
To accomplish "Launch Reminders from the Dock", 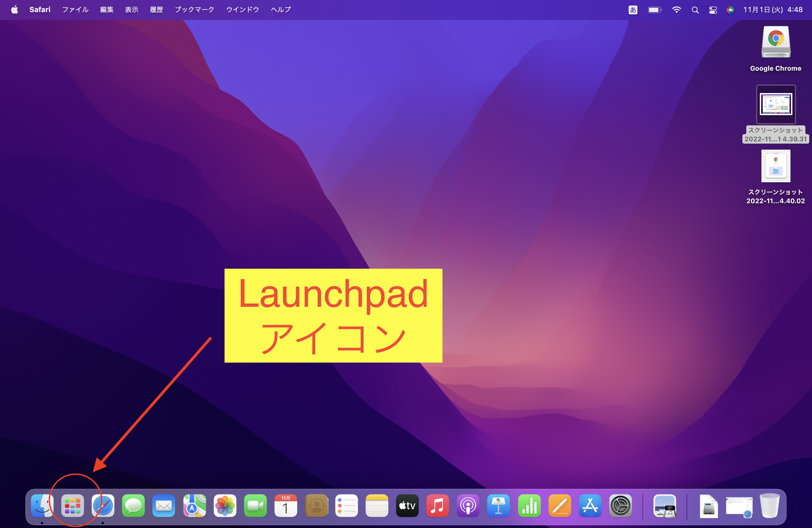I will point(347,505).
